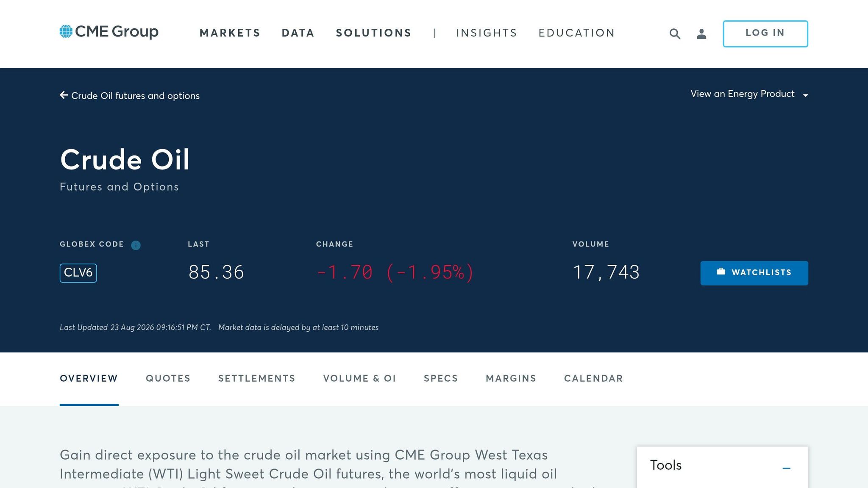Open the Markets menu

[230, 33]
